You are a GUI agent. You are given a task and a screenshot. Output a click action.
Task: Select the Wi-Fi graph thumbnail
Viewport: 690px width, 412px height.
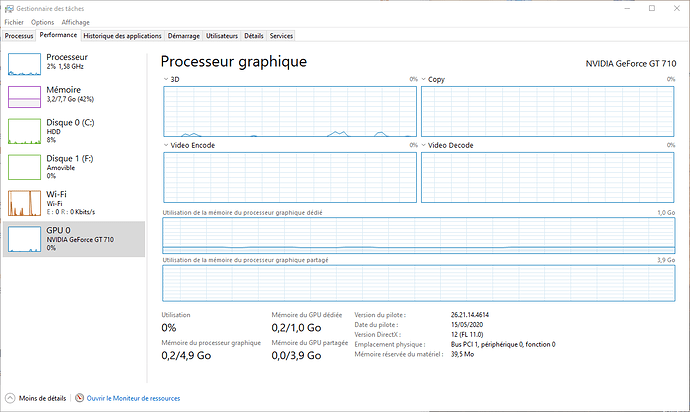(x=26, y=203)
